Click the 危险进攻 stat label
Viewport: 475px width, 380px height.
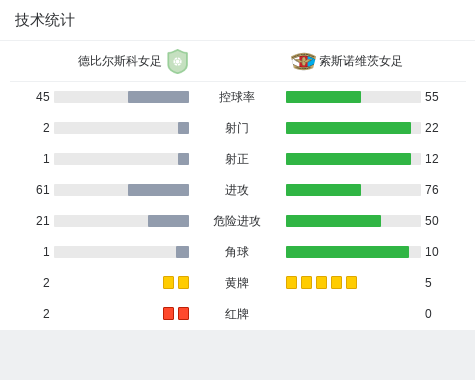click(x=237, y=221)
